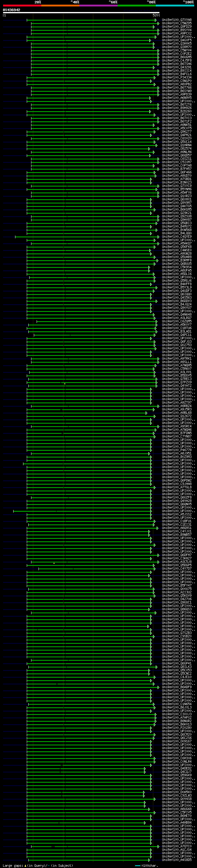
Task: Select hit label UniRef100_C4J5F8
Action: tap(177, 61)
